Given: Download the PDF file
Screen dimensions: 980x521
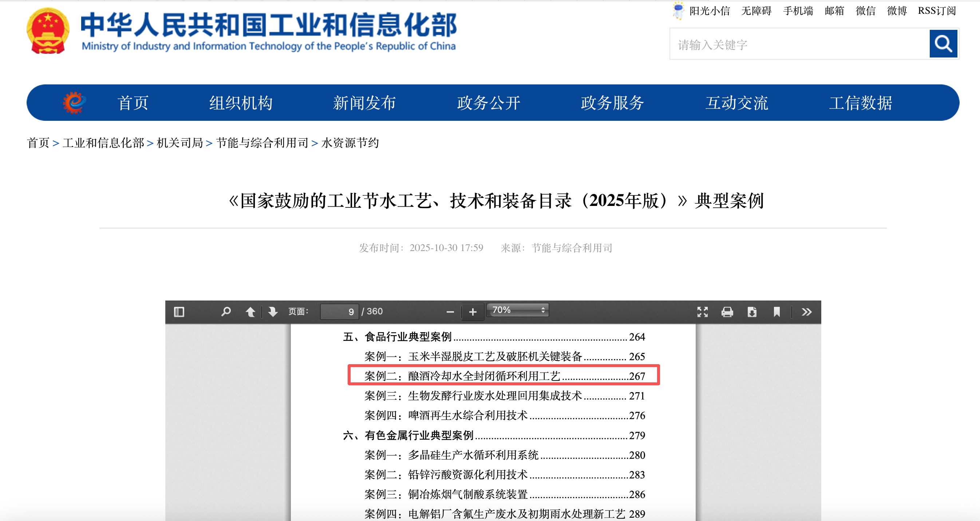Looking at the screenshot, I should click(x=752, y=312).
